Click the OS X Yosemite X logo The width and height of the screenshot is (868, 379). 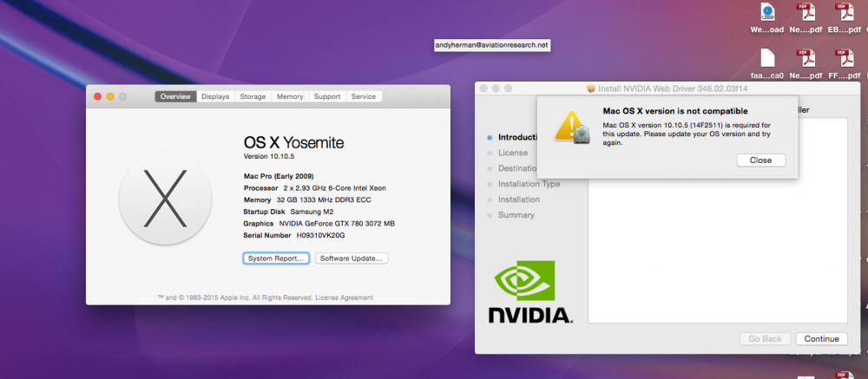coord(165,199)
